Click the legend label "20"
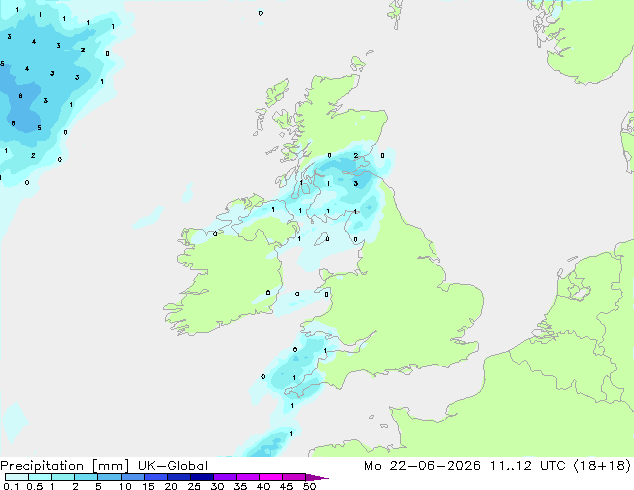This screenshot has width=634, height=490. tap(171, 486)
